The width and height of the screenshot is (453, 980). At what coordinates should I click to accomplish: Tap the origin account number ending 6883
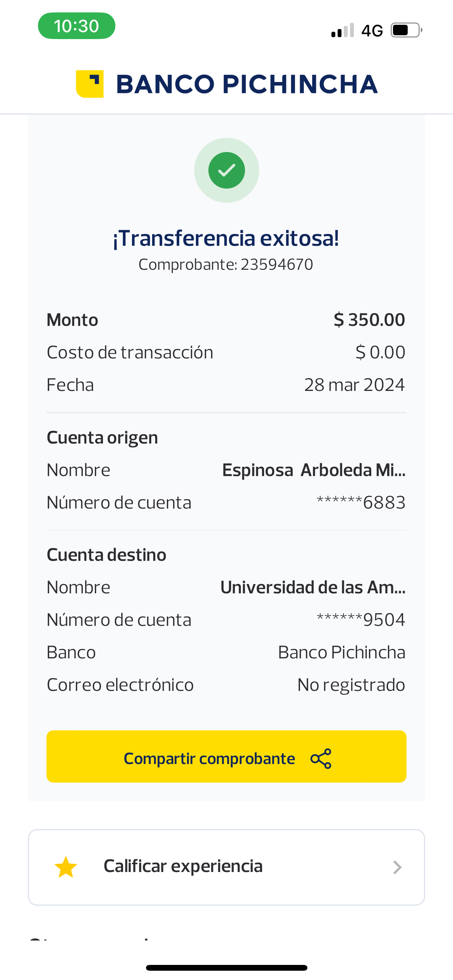point(361,503)
